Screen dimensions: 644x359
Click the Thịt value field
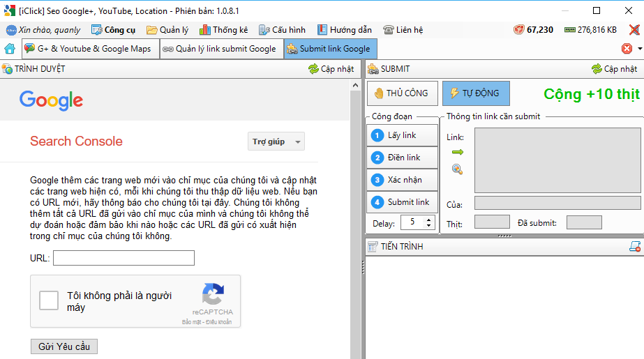point(492,222)
